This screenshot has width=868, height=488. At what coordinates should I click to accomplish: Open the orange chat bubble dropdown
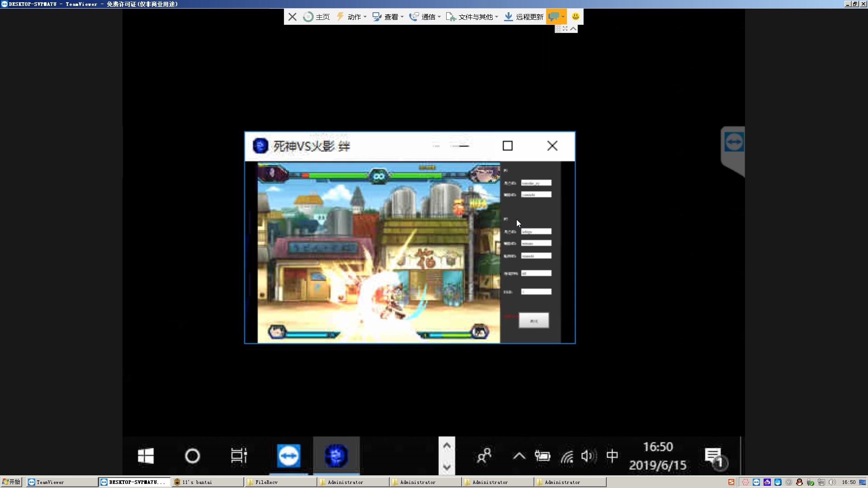click(x=556, y=17)
